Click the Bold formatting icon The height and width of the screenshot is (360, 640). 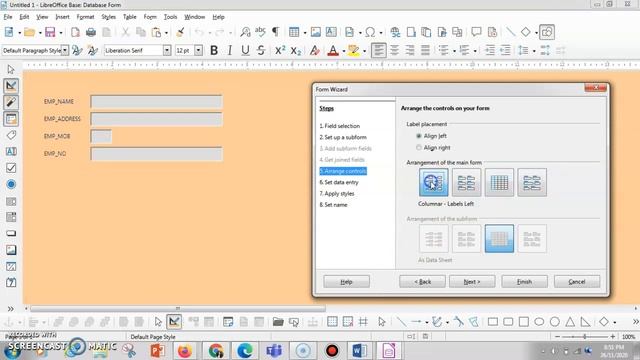[x=214, y=50]
